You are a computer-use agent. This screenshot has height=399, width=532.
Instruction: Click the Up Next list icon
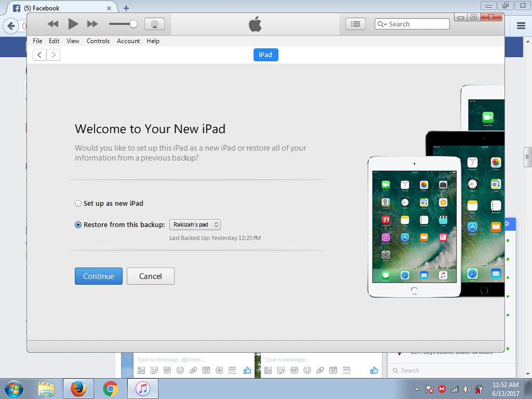[355, 23]
